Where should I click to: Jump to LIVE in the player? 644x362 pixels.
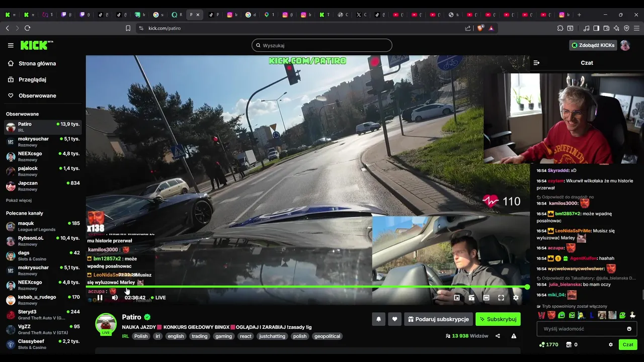pos(158,298)
